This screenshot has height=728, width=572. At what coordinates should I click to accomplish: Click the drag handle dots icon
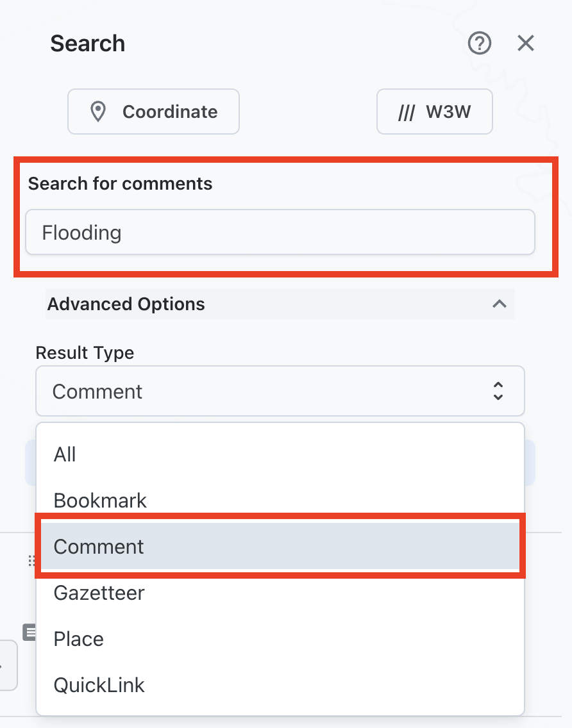pyautogui.click(x=30, y=561)
